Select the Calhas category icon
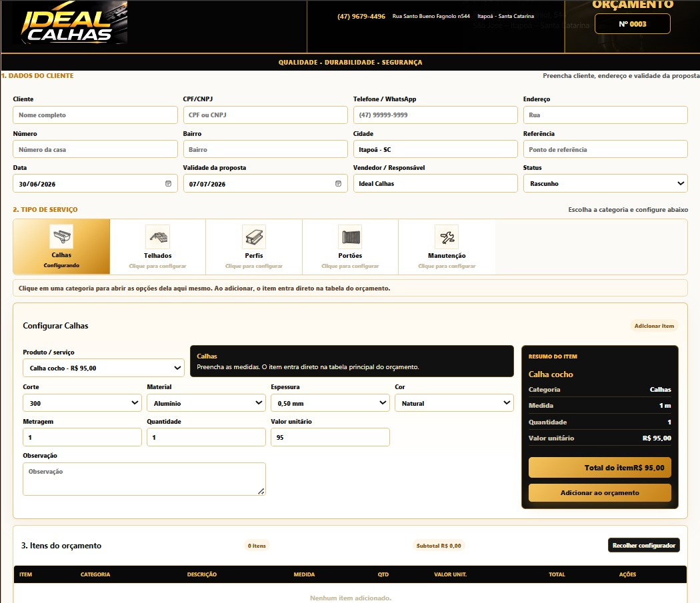 click(61, 237)
